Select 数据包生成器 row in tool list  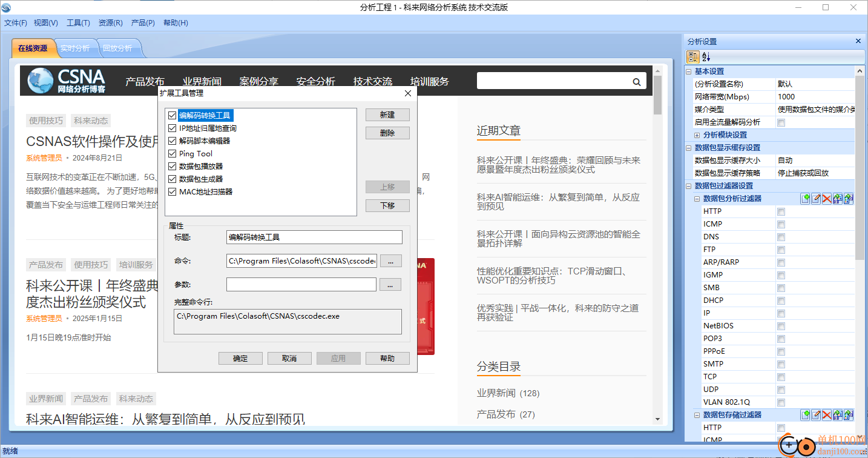[201, 179]
